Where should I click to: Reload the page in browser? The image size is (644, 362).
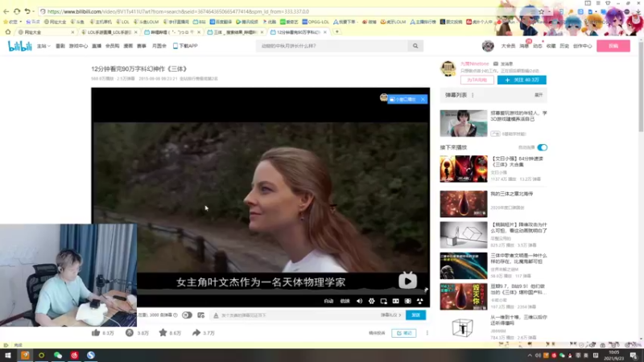coord(17,11)
